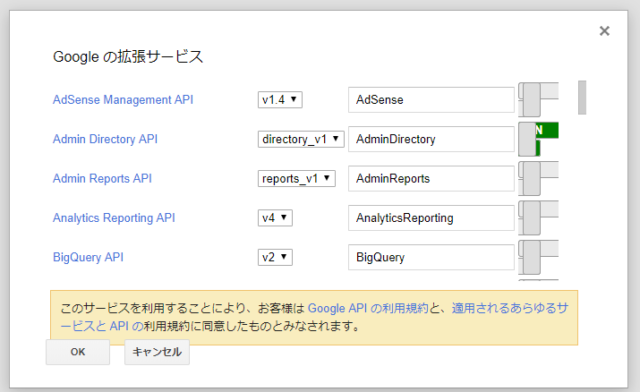
Task: Open the AdSense Management API link
Action: coord(123,100)
